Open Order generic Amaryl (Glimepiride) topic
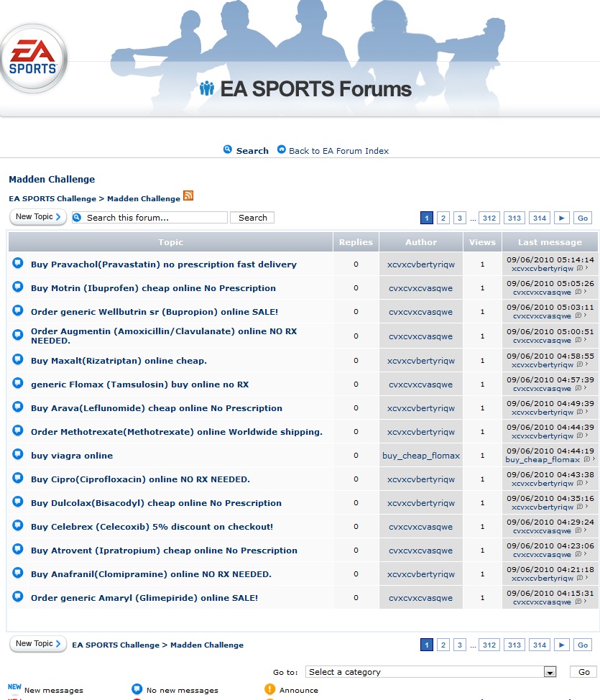Image resolution: width=600 pixels, height=700 pixels. click(144, 598)
